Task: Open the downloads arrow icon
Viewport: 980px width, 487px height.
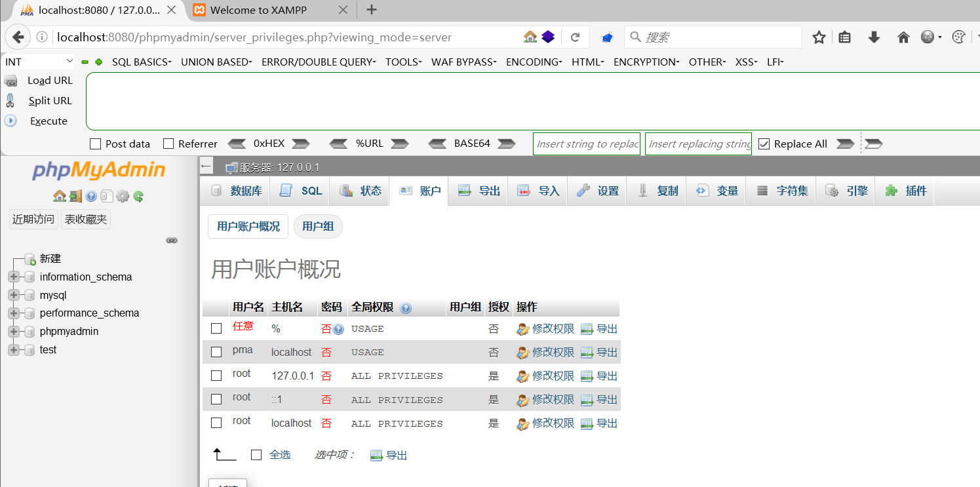Action: [x=874, y=37]
